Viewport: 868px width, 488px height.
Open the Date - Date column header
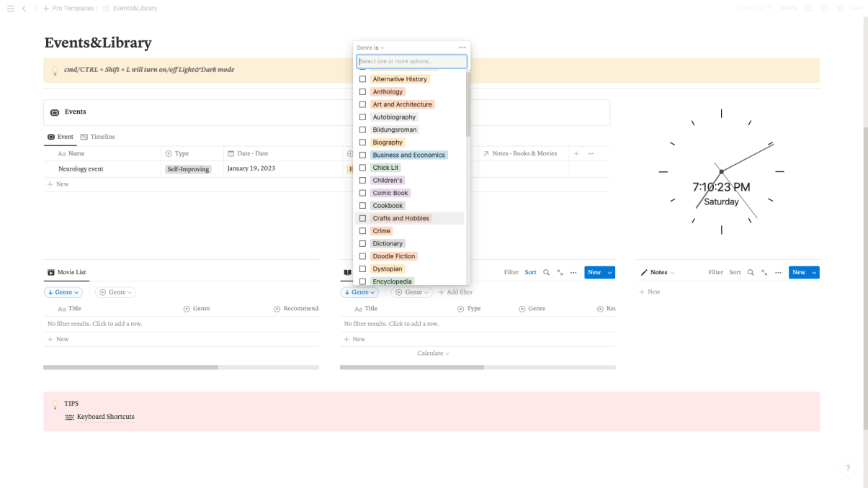pos(284,153)
